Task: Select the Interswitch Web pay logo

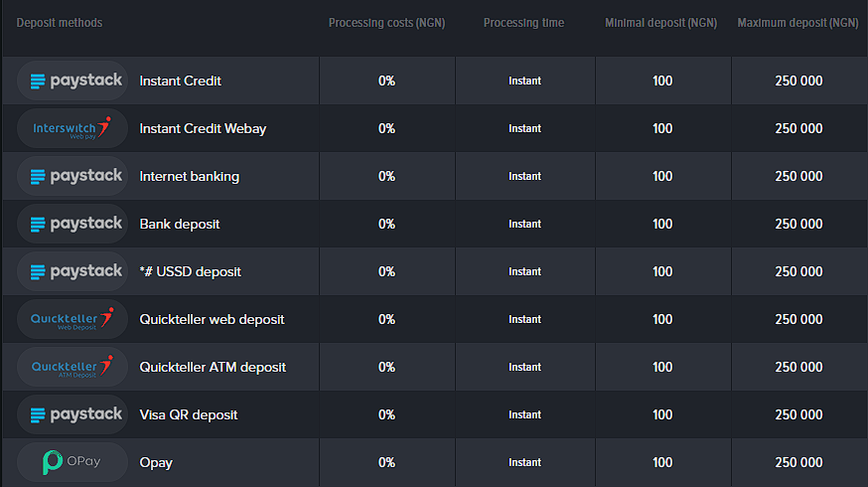Action: pos(72,128)
